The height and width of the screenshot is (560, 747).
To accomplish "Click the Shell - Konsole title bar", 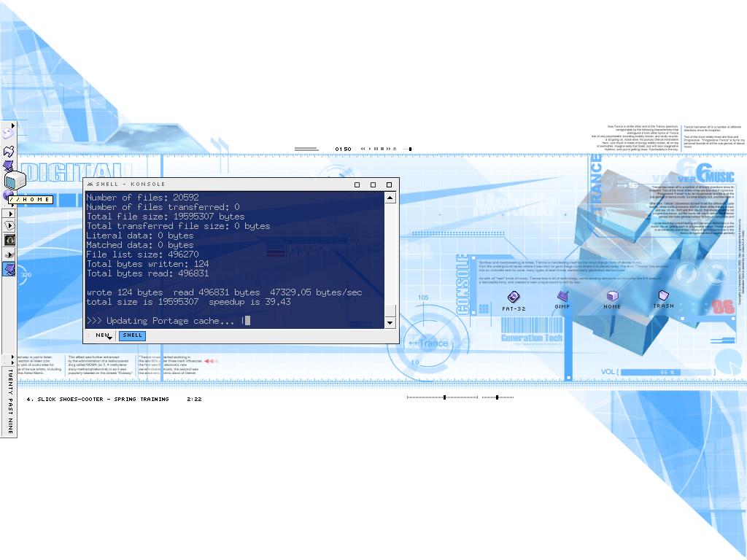I will click(x=241, y=184).
